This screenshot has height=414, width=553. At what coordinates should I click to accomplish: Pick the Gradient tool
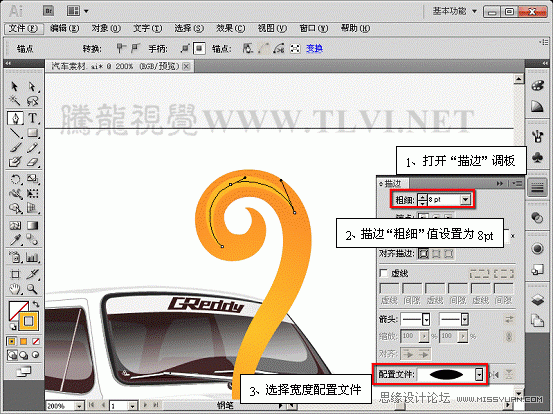32,225
